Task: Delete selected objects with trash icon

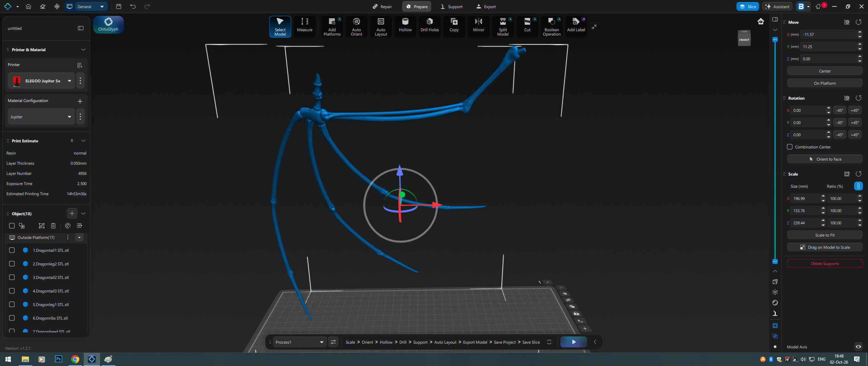Action: pyautogui.click(x=53, y=226)
